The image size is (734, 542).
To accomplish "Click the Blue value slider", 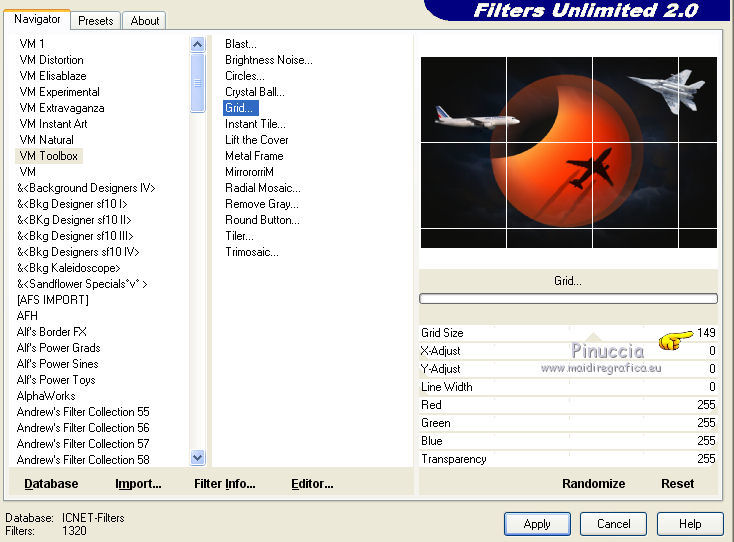I will [x=568, y=441].
